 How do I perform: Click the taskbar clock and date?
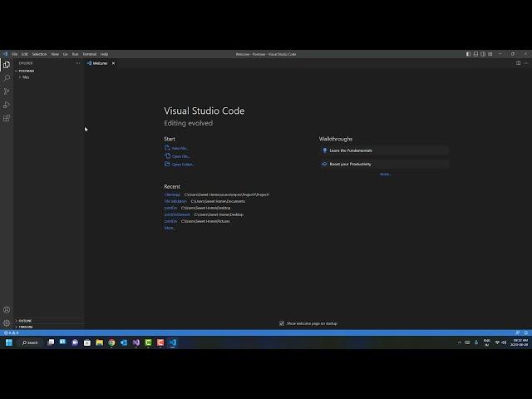tap(520, 342)
